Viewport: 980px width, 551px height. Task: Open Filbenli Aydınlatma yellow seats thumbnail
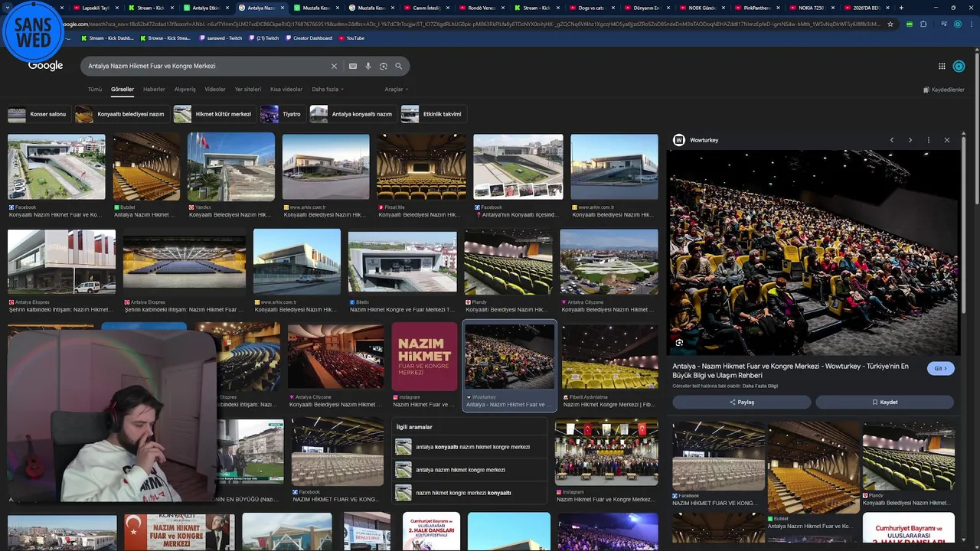(x=609, y=357)
